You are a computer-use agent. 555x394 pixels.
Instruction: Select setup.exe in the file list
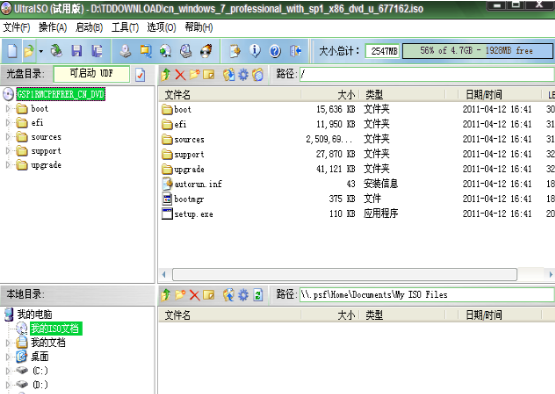[194, 214]
